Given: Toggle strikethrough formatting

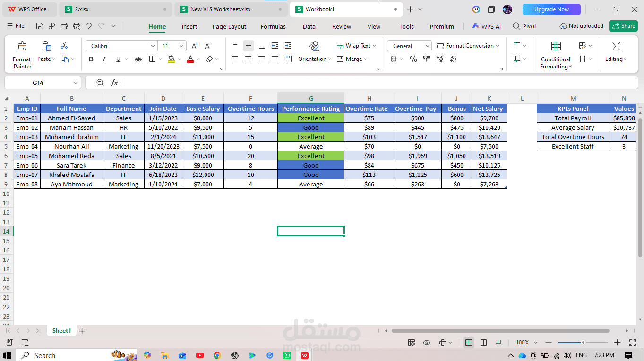Looking at the screenshot, I should [138, 59].
